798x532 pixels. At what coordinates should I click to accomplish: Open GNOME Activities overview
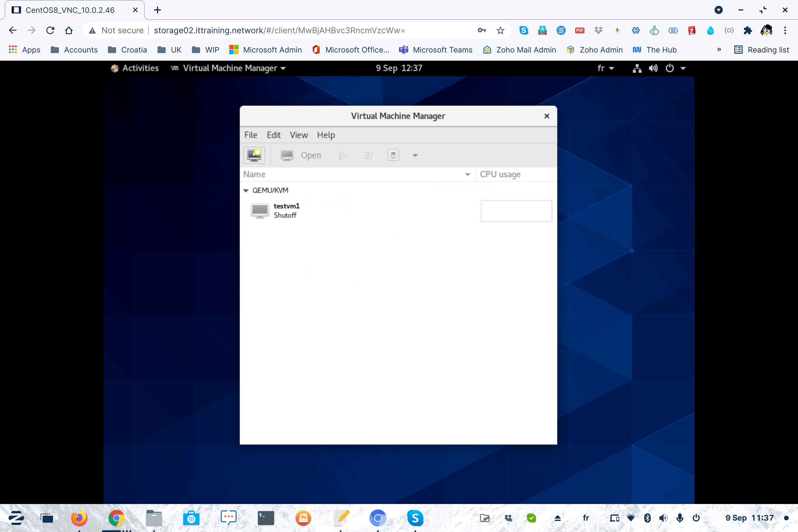tap(135, 68)
